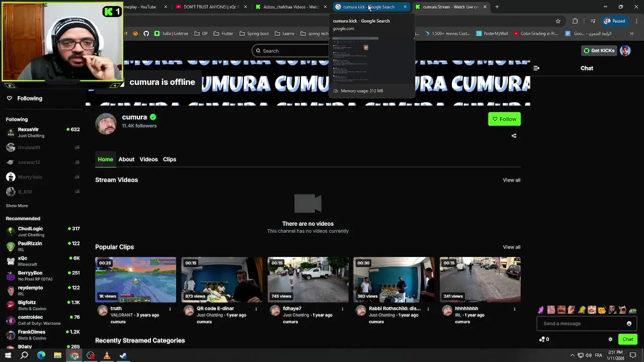This screenshot has height=362, width=644.
Task: Open chat settings gear icon
Action: click(x=610, y=339)
